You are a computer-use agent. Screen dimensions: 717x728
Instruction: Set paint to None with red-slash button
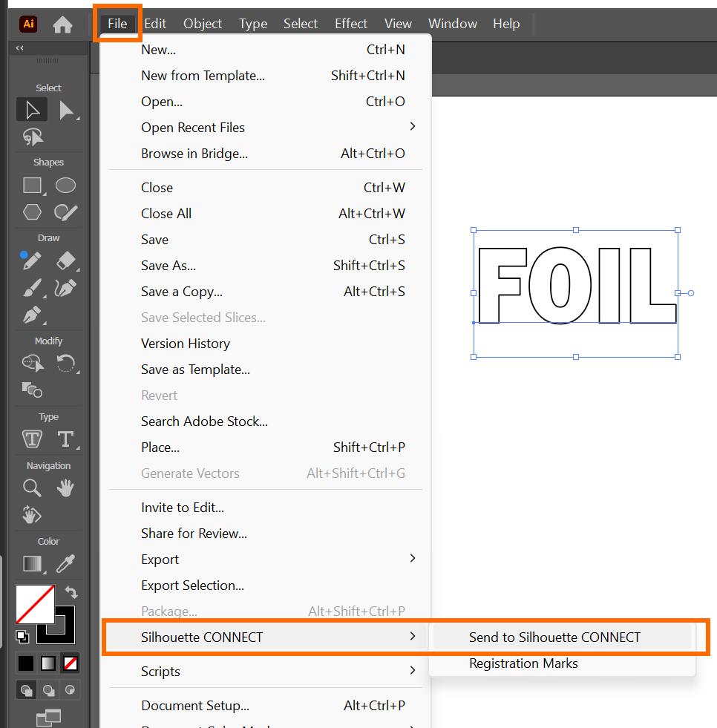71,663
